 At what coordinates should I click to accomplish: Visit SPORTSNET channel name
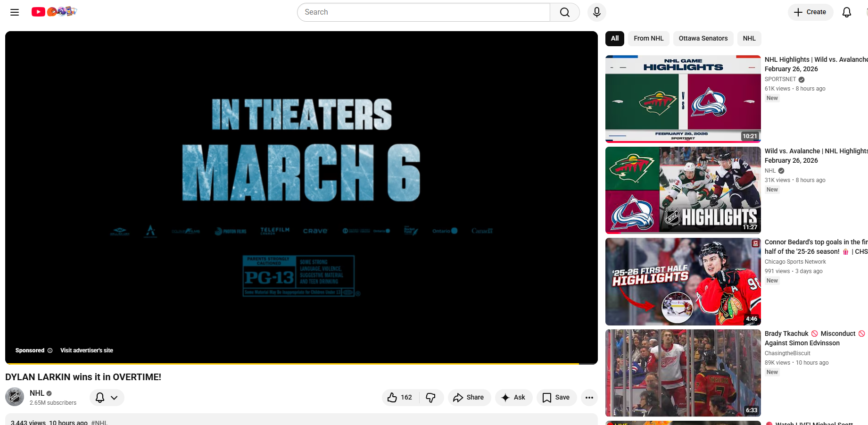pyautogui.click(x=780, y=79)
